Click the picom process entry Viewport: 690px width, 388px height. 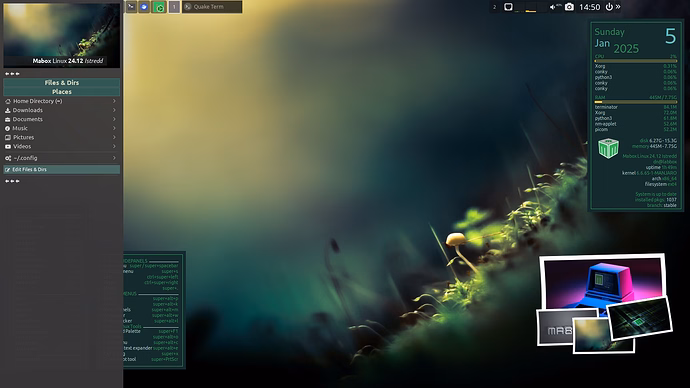635,129
